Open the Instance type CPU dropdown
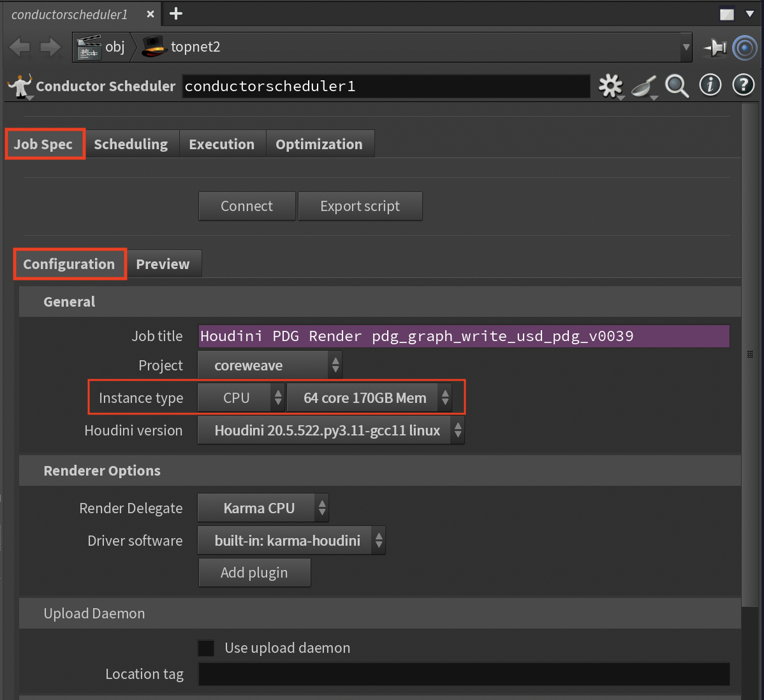The height and width of the screenshot is (700, 764). coord(240,398)
